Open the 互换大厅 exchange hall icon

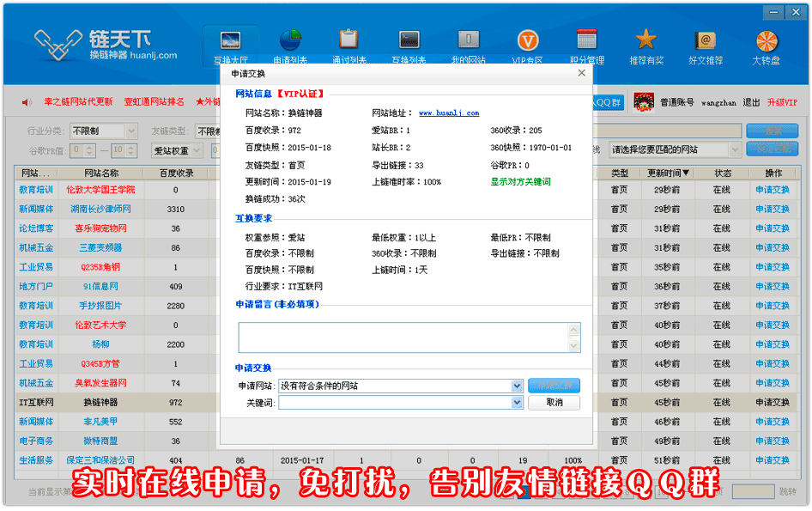[x=230, y=40]
